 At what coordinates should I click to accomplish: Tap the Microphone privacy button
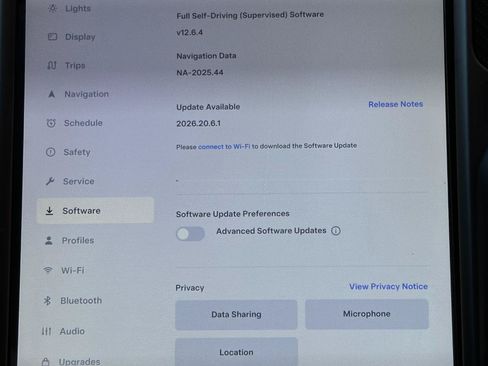pos(367,314)
